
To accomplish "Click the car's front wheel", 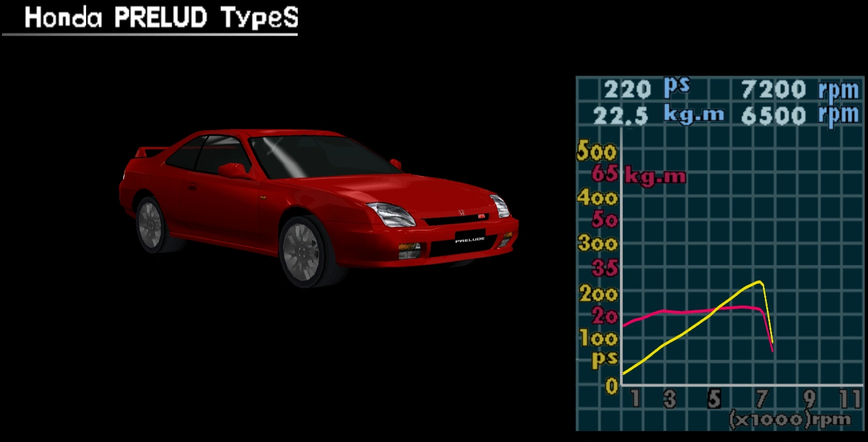I will [x=305, y=252].
